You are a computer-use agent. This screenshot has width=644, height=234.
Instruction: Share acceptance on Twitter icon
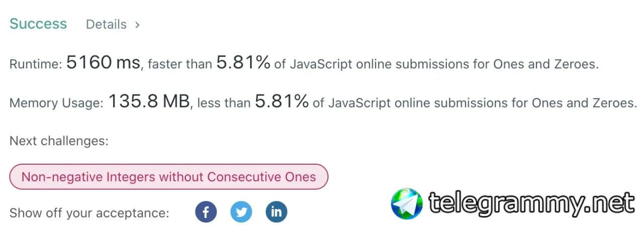(x=241, y=211)
